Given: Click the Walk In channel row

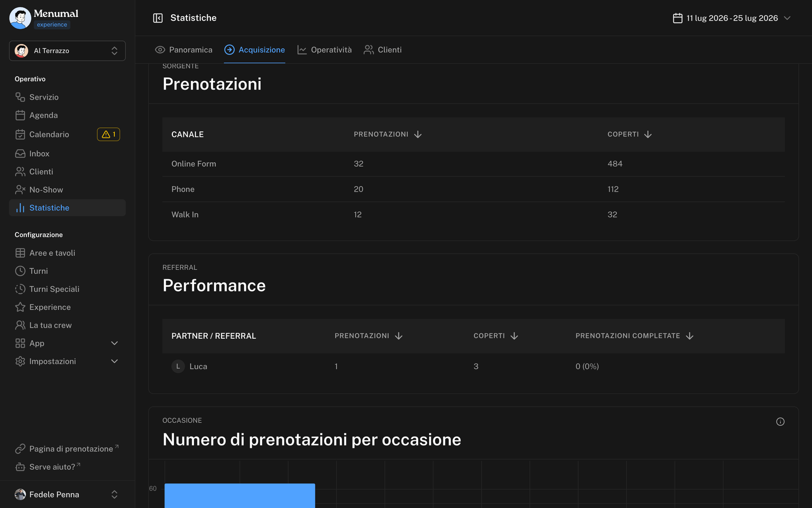Looking at the screenshot, I should [x=473, y=215].
